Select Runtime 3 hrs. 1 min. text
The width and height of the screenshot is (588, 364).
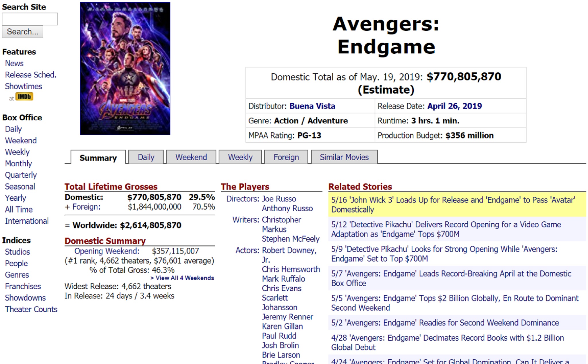coord(418,121)
